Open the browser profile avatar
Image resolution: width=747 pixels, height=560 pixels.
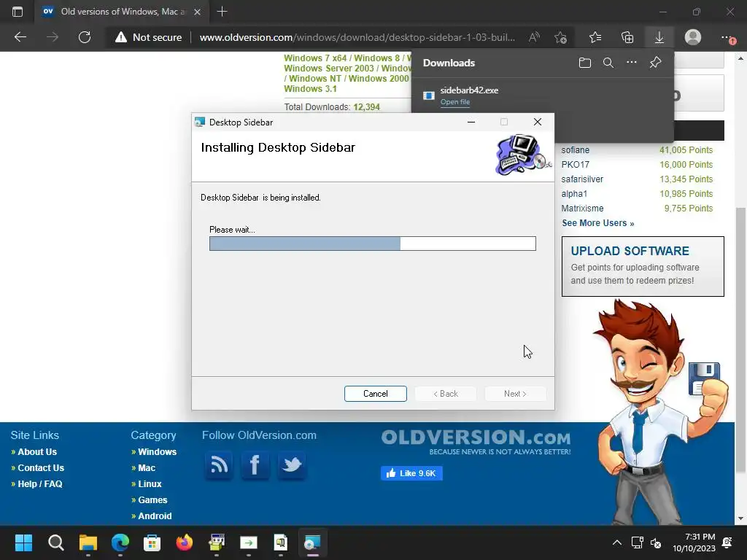click(x=693, y=37)
